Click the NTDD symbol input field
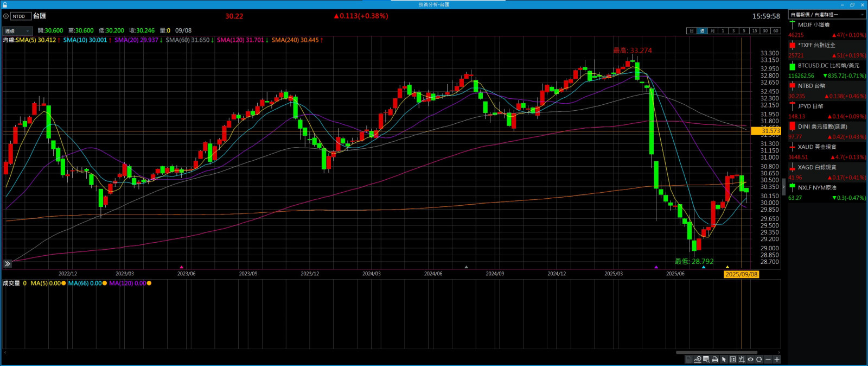This screenshot has height=366, width=868. pos(21,16)
